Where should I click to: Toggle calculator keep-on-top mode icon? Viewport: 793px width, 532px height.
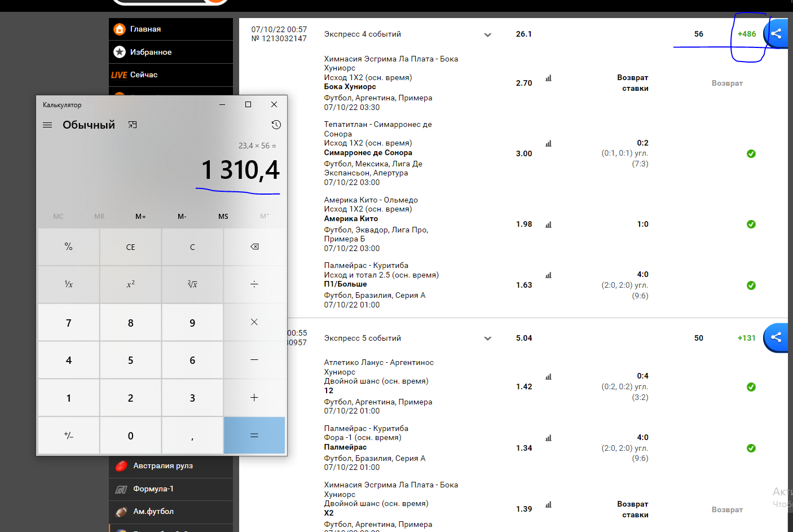133,125
